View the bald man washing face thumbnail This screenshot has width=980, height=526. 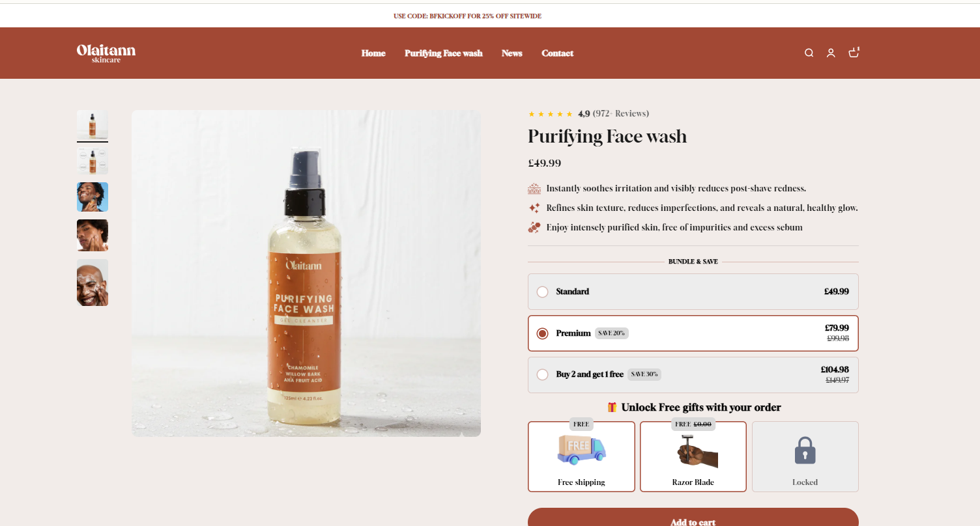(93, 283)
